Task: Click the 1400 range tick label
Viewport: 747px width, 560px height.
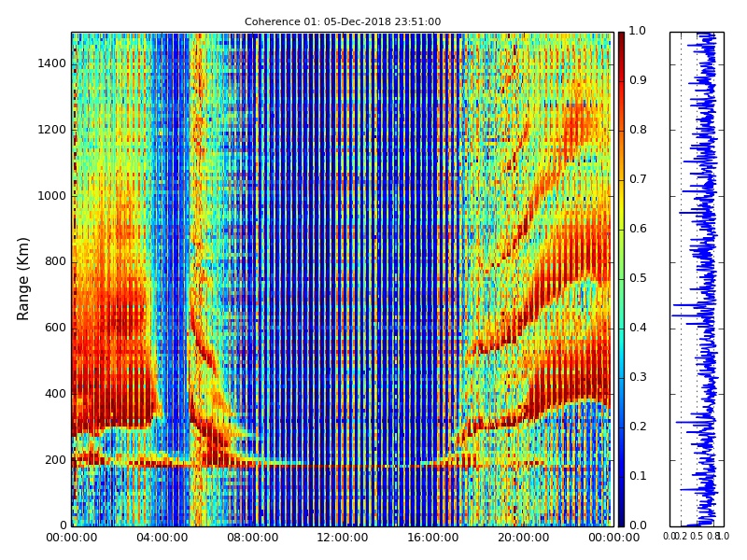Action: (x=52, y=63)
